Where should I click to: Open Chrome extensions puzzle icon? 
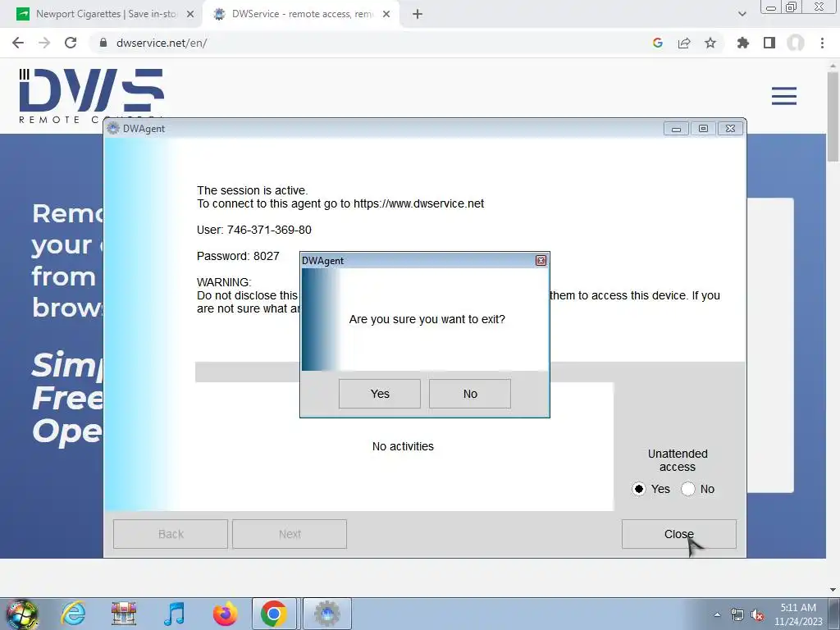(x=743, y=43)
